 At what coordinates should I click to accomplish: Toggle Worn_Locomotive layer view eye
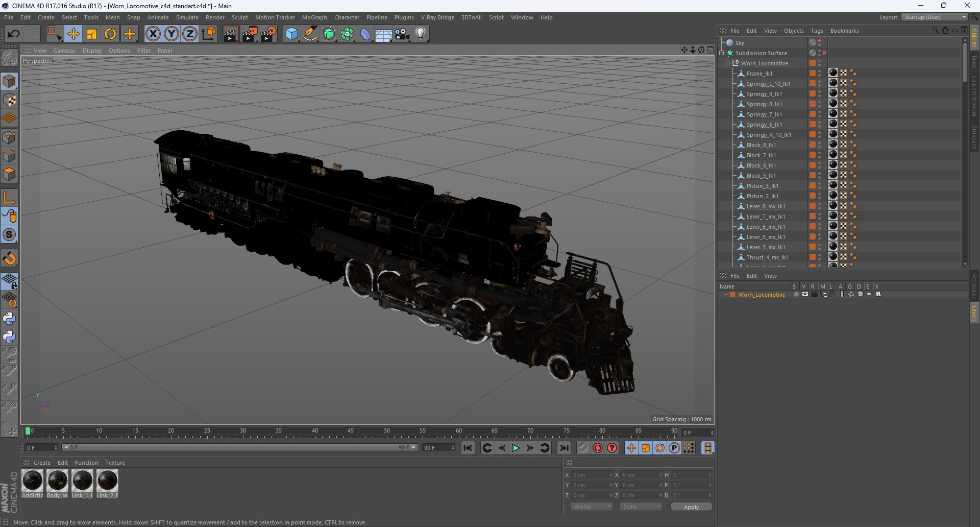click(x=805, y=294)
